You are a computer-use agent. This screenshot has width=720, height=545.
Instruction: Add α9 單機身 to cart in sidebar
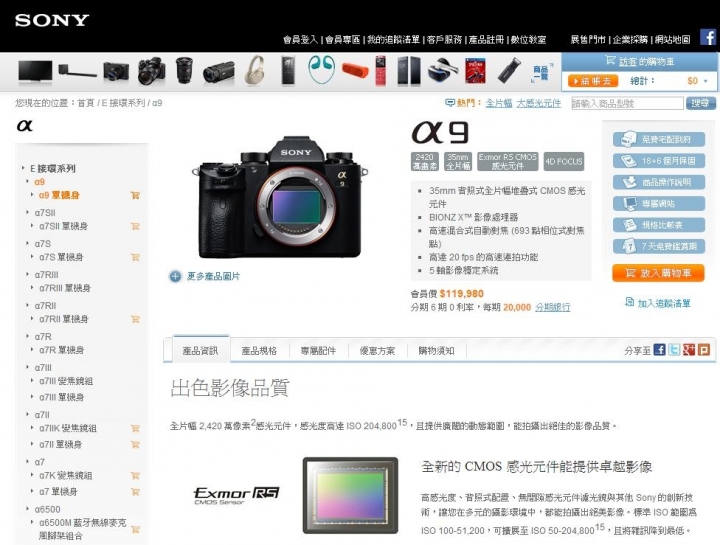pyautogui.click(x=135, y=196)
